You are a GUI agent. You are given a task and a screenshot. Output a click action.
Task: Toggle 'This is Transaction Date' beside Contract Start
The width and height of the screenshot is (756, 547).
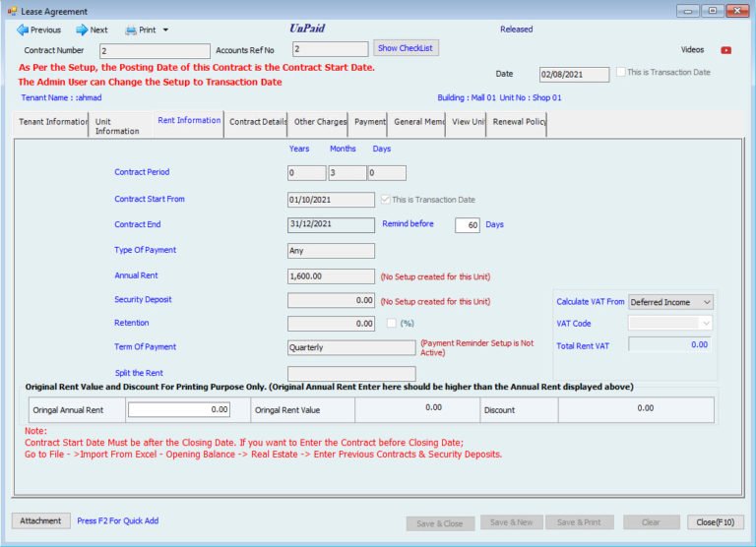coord(385,199)
